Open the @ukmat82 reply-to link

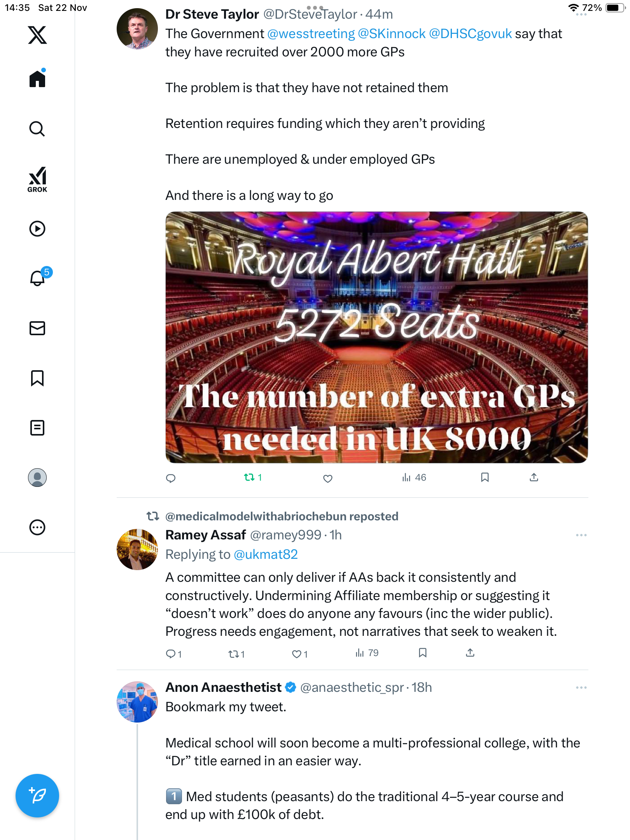[266, 555]
